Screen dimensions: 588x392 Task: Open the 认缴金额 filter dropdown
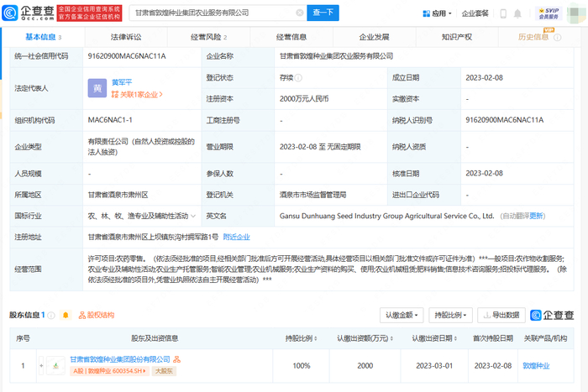402,315
